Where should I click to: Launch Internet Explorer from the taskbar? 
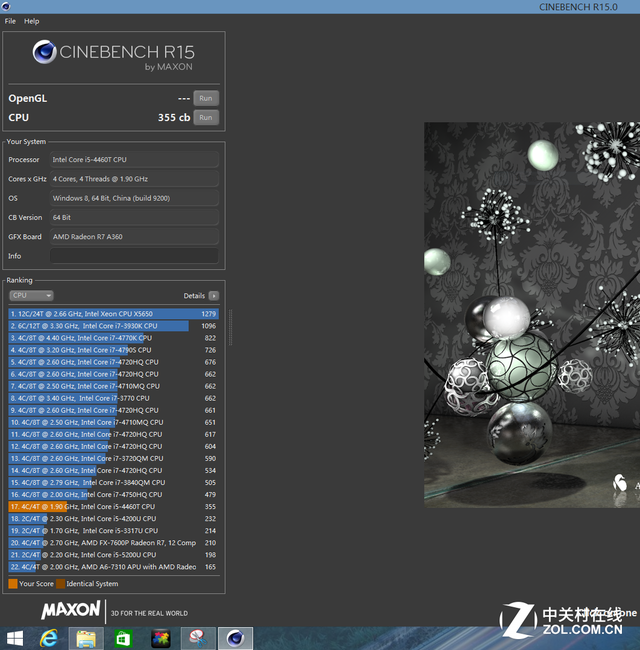pos(49,638)
